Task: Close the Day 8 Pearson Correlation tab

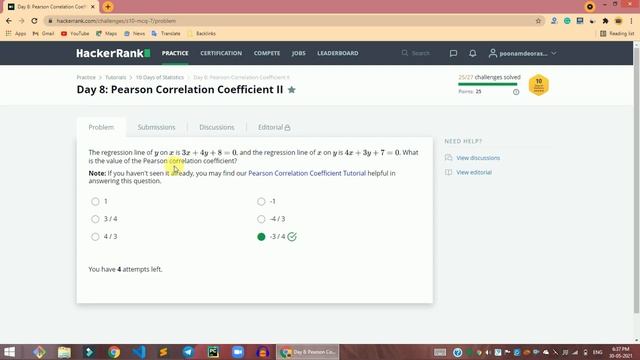Action: 92,7
